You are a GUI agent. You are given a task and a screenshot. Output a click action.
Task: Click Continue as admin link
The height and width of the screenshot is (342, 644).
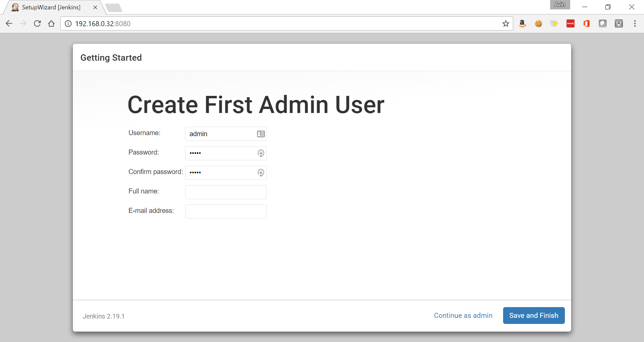click(x=463, y=316)
